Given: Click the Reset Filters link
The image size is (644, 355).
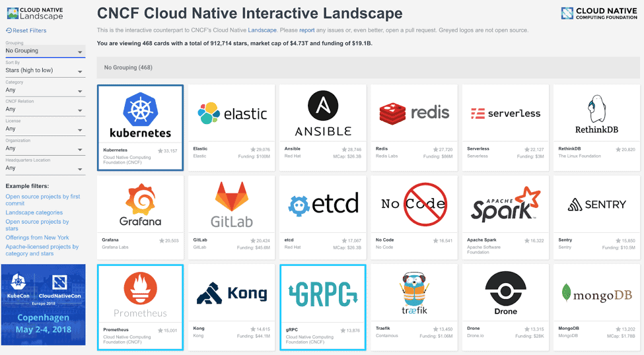Looking at the screenshot, I should tap(26, 30).
